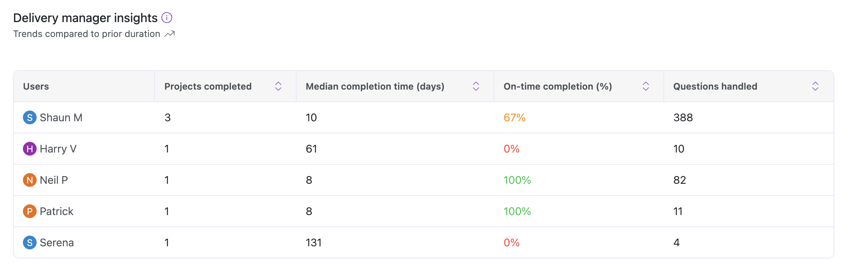The image size is (868, 273).
Task: Click Neil P's orange N avatar
Action: click(x=30, y=180)
